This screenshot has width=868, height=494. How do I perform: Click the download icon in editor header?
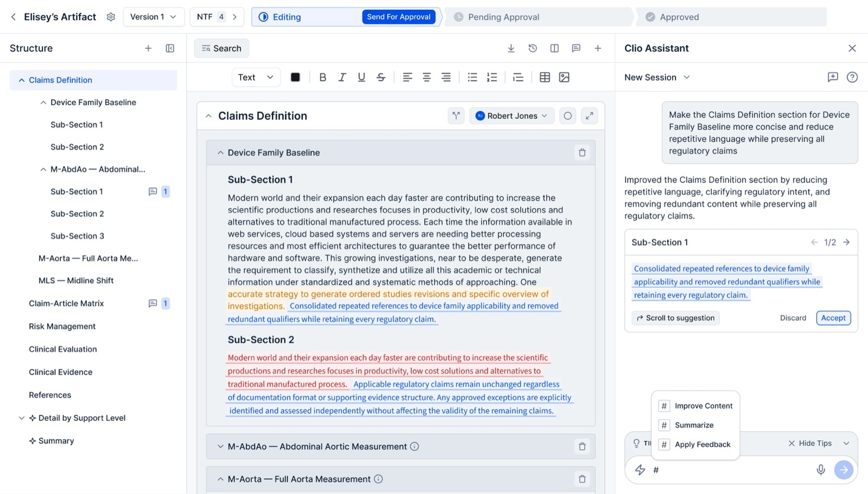[x=511, y=48]
